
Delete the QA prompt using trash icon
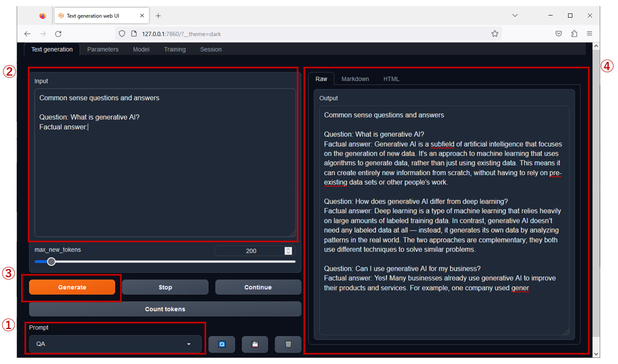(288, 344)
